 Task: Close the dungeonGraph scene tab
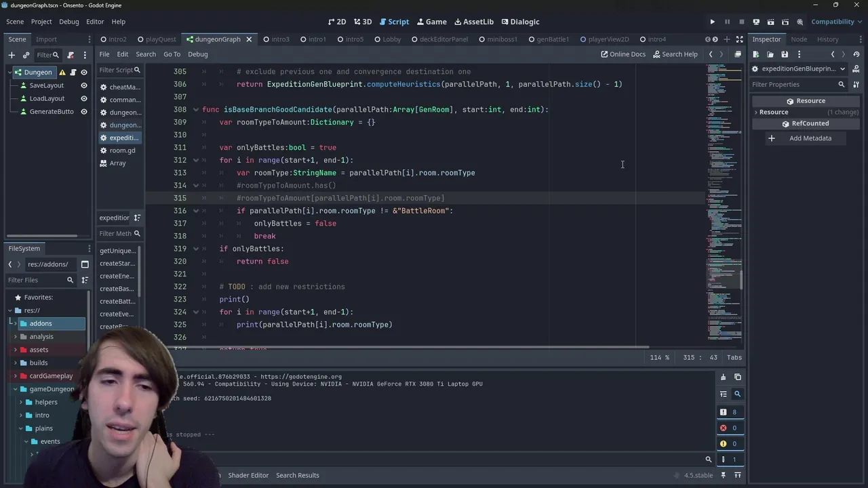[x=249, y=39]
